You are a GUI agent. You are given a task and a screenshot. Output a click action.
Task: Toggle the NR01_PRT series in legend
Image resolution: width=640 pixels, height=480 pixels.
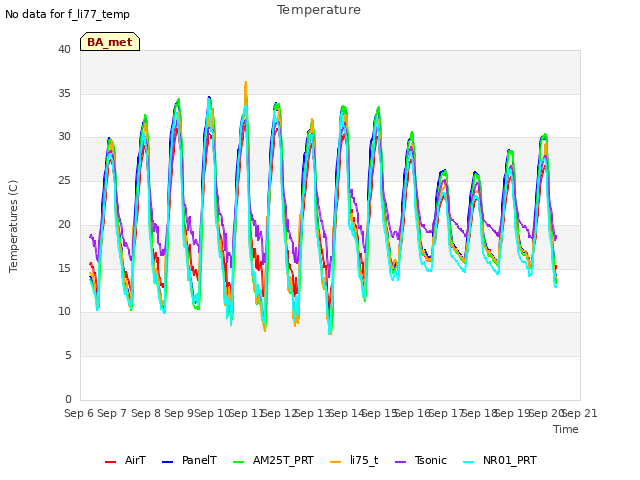point(500,460)
